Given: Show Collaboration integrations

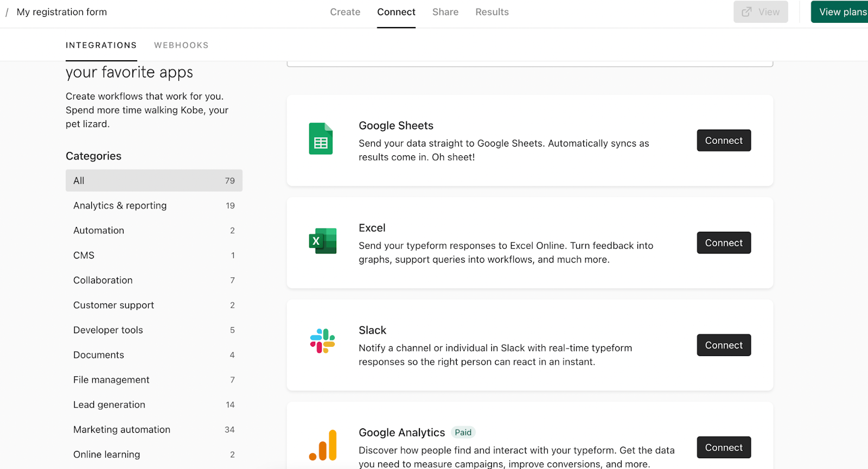Looking at the screenshot, I should point(154,280).
